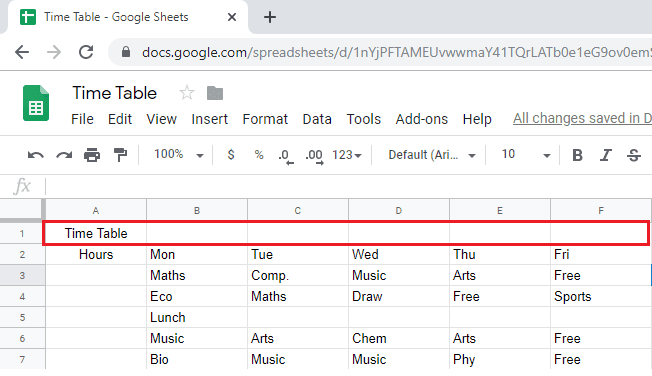Select column E header

[500, 210]
